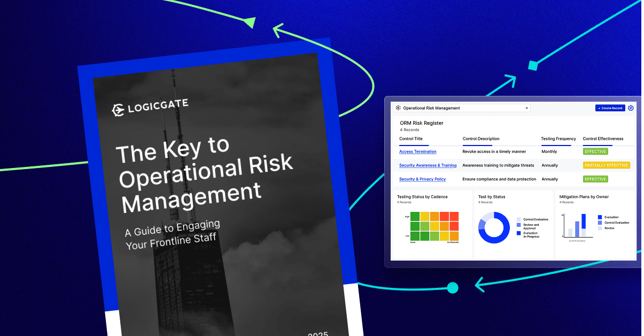The width and height of the screenshot is (644, 336).
Task: Click the EFFECTIVE badge for Access Termination
Action: coord(595,151)
